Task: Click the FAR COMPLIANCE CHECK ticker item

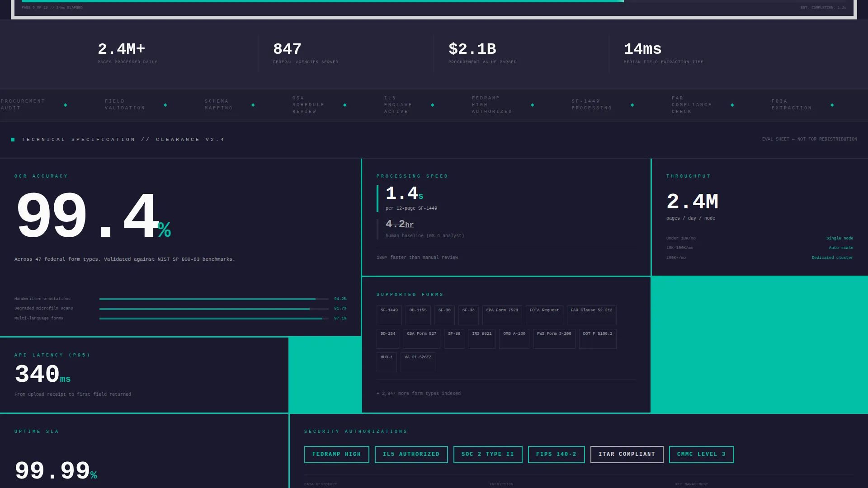Action: pos(692,105)
